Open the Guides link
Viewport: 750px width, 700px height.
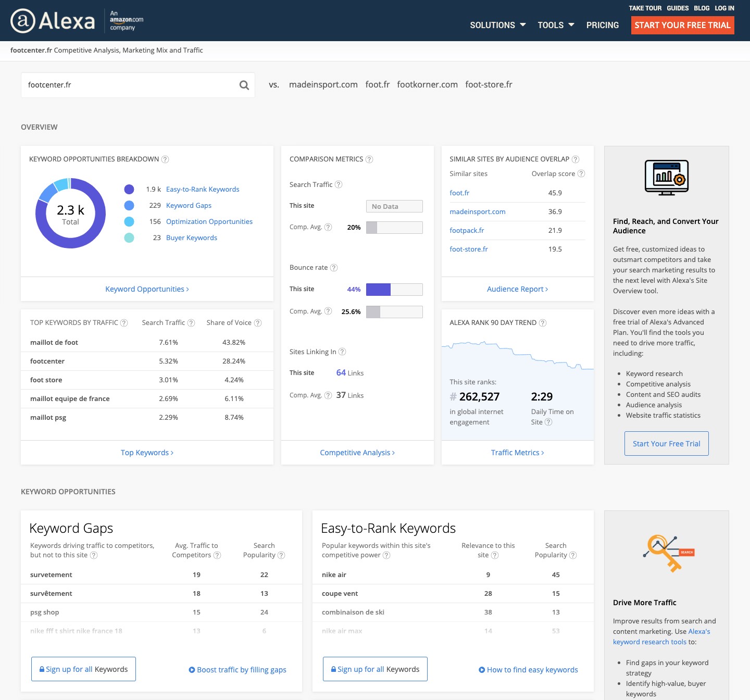pos(678,8)
